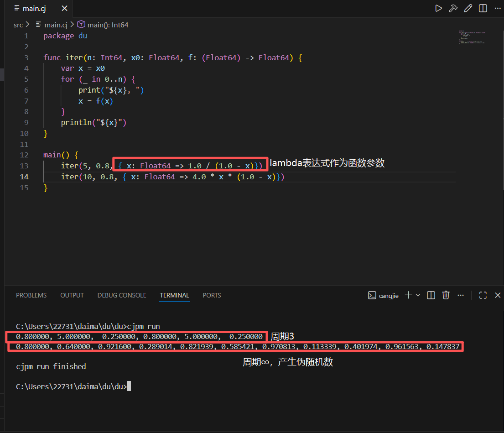The width and height of the screenshot is (504, 433).
Task: Click the 'main() {' line
Action: (x=61, y=155)
